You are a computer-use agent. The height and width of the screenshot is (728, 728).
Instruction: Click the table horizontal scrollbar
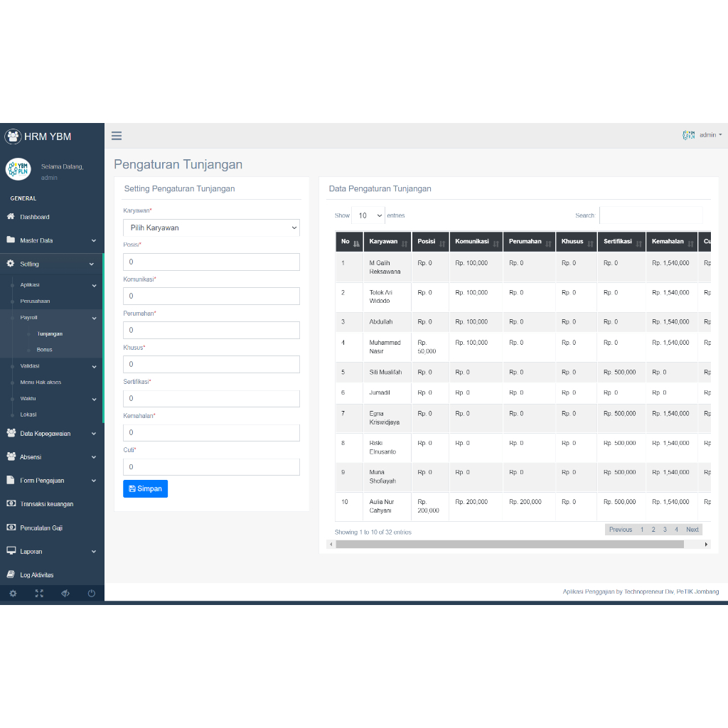(x=510, y=544)
